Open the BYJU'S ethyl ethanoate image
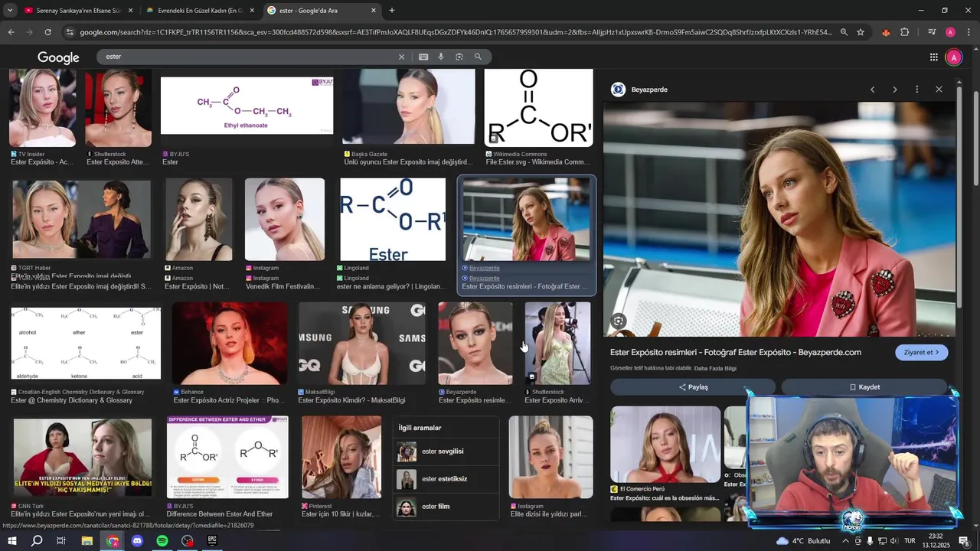The width and height of the screenshot is (980, 551). tap(247, 106)
